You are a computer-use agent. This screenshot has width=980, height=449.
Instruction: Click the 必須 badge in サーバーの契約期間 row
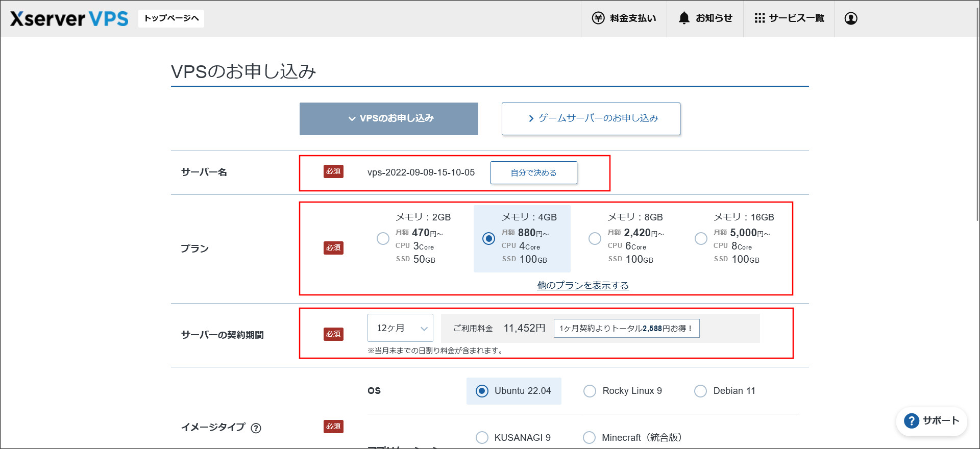[333, 334]
